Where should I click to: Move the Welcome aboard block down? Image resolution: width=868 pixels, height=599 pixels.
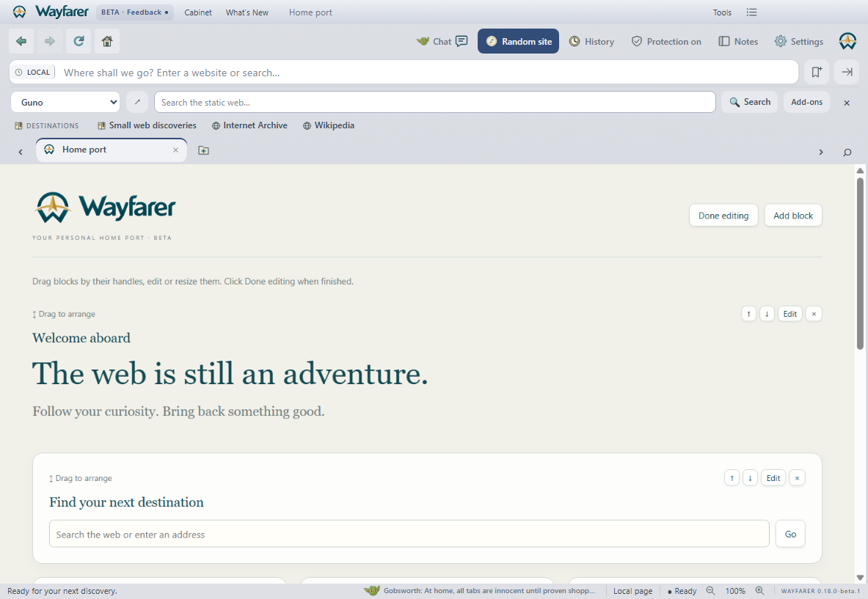[767, 314]
